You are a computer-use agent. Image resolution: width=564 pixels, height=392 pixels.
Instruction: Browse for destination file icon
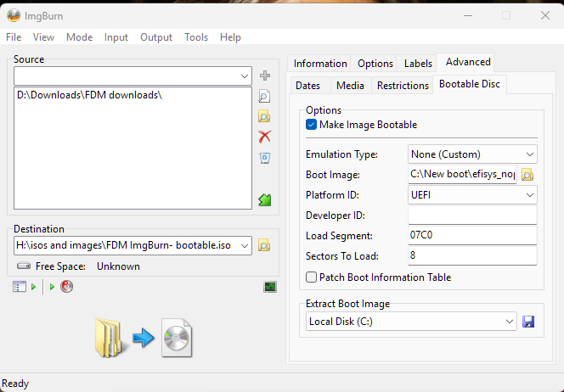click(x=264, y=245)
